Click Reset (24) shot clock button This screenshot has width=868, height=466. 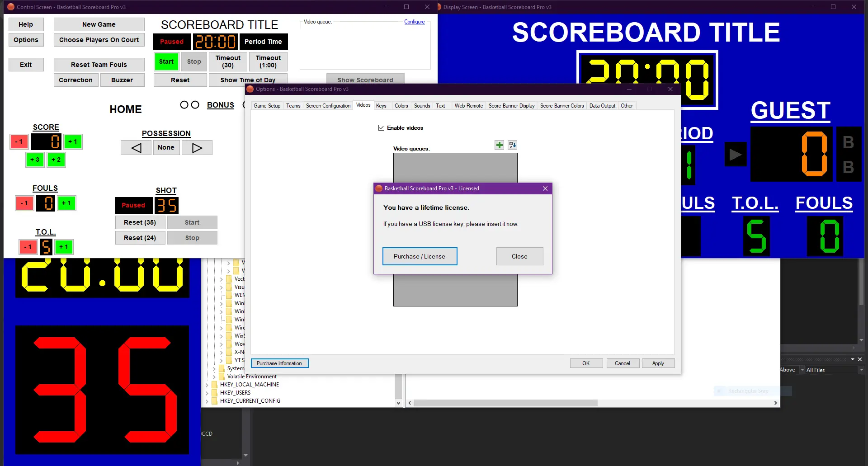(x=140, y=238)
